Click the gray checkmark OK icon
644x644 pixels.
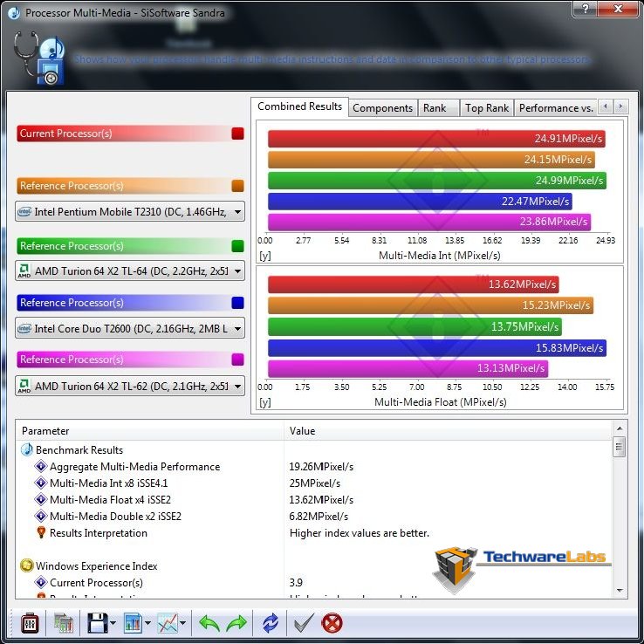coord(304,623)
